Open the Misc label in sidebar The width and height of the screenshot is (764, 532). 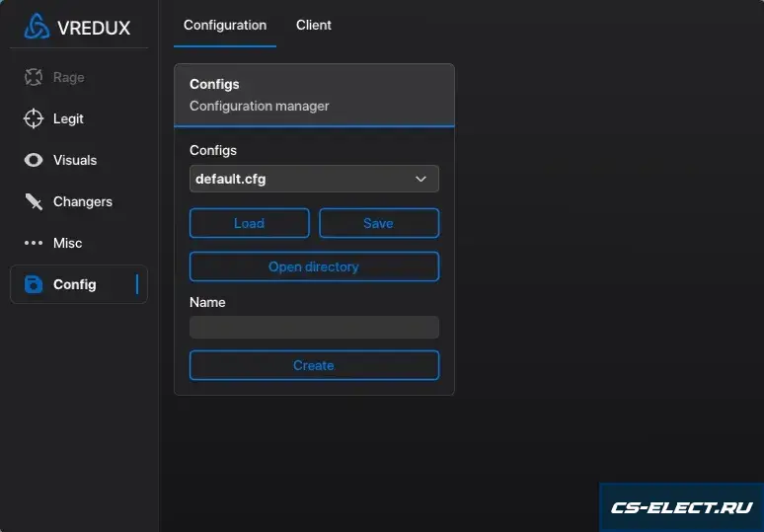point(68,243)
